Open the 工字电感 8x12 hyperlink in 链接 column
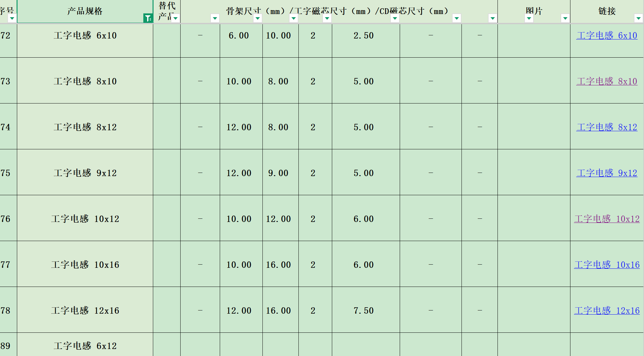Viewport: 644px width, 356px height. click(607, 127)
